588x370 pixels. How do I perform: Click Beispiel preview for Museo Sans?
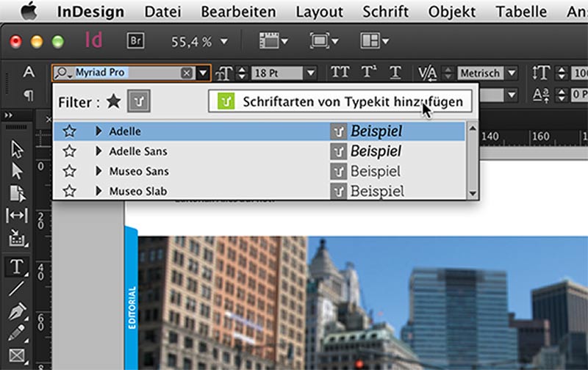(x=376, y=171)
